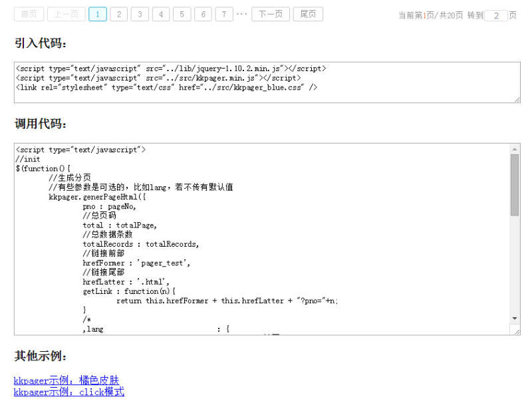Navigate to page 6
The image size is (532, 399).
pyautogui.click(x=203, y=14)
